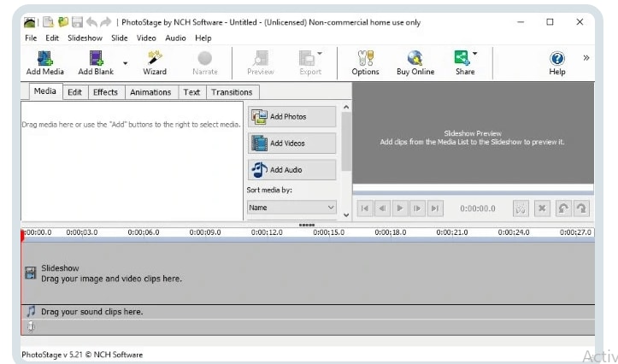Click the sound track music note icon

coord(31,312)
